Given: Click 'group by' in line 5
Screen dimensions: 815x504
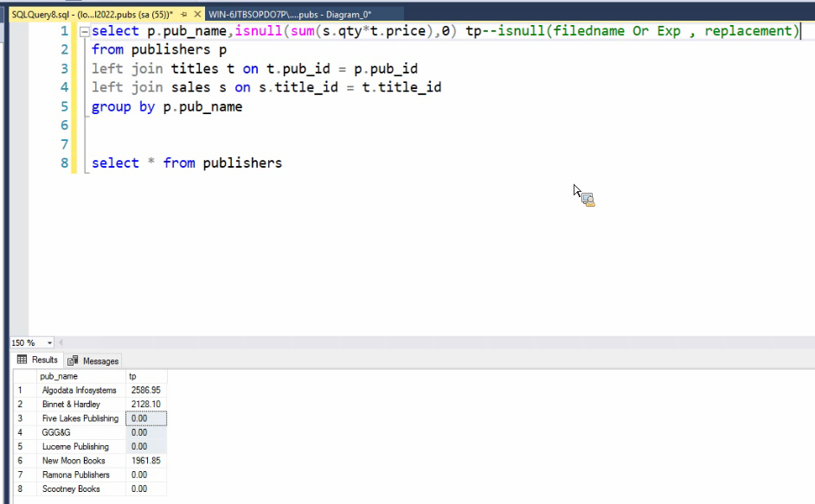Looking at the screenshot, I should [123, 107].
